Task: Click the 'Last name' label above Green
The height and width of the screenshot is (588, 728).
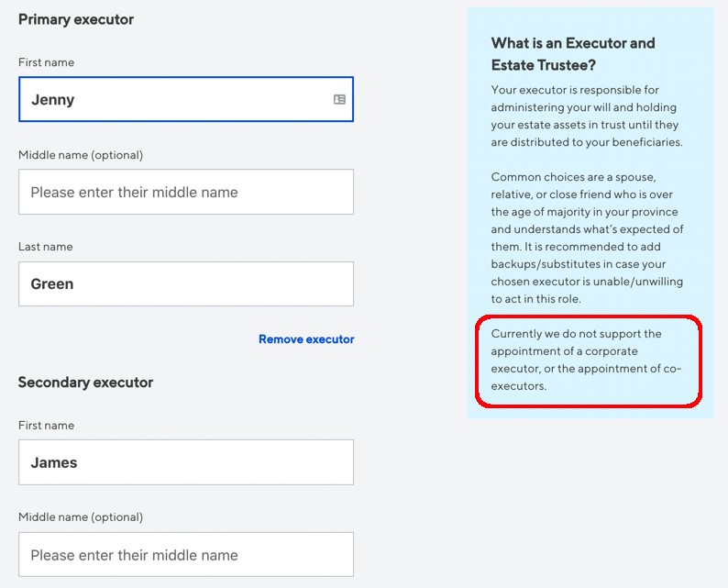Action: [46, 247]
